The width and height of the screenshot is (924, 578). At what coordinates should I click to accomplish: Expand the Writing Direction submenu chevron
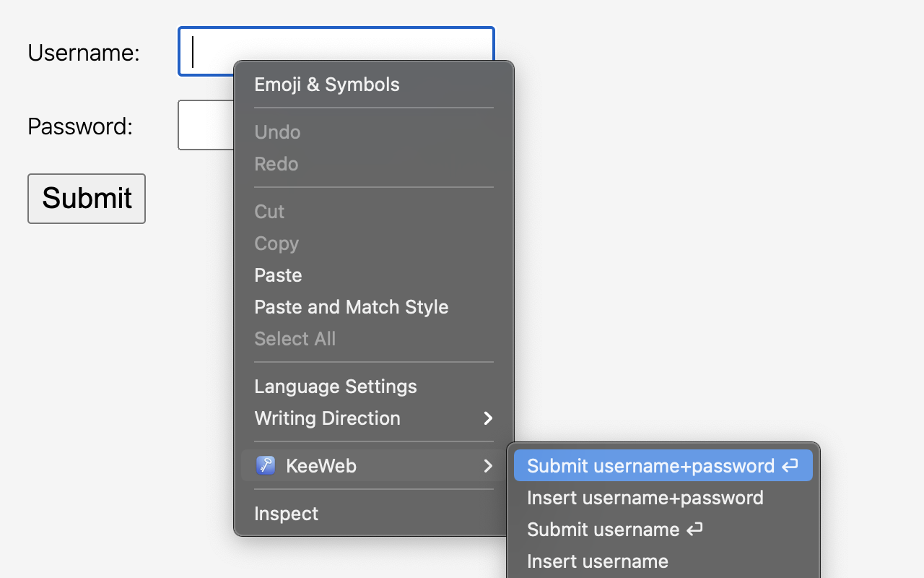click(487, 418)
